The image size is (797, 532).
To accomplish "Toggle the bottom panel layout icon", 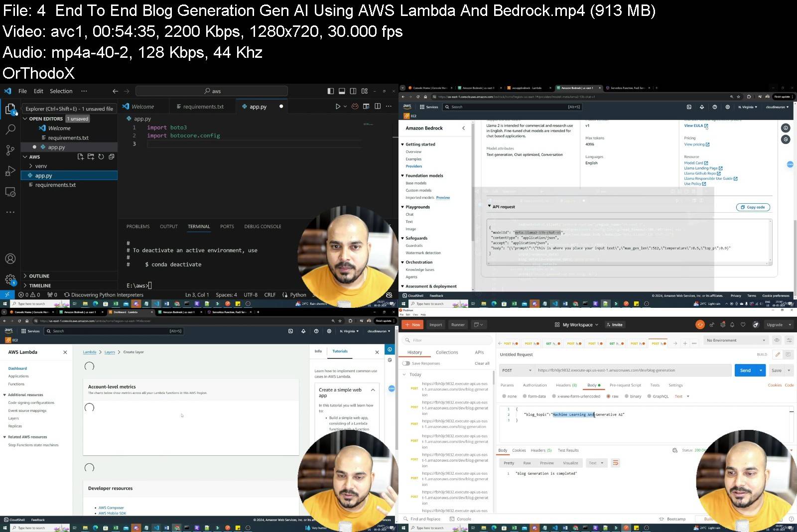I will tap(342, 91).
